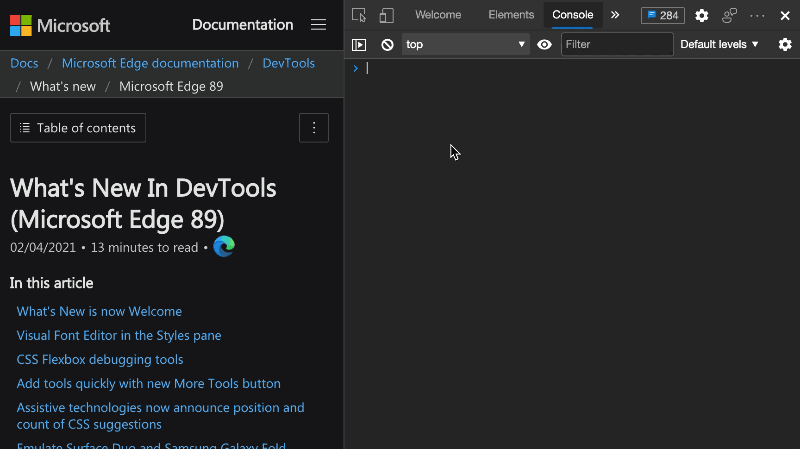Open the page actions vertical ellipsis
The image size is (800, 449).
[314, 128]
